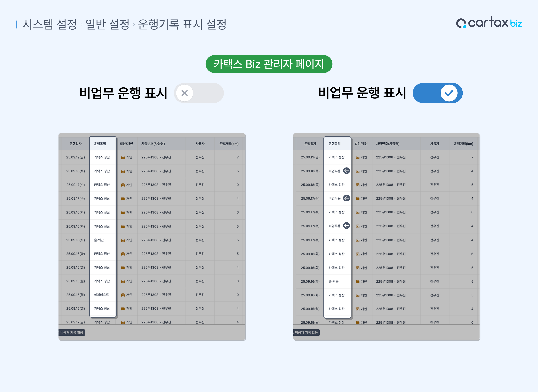Click 비공개 기록 있음 tag under right table
Viewport: 538px width, 392px height.
point(306,332)
